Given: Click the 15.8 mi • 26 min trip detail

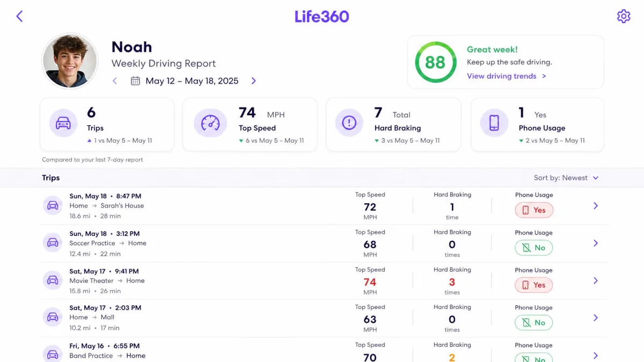Looking at the screenshot, I should click(x=95, y=291).
